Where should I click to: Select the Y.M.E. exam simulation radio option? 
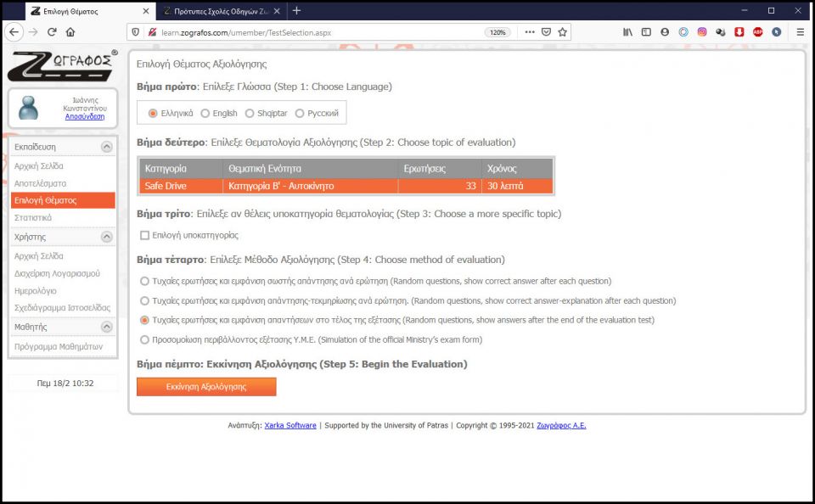tap(144, 339)
